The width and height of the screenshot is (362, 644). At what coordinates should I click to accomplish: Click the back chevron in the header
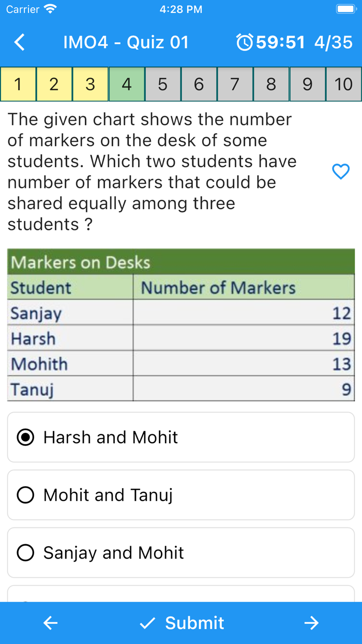[x=19, y=42]
